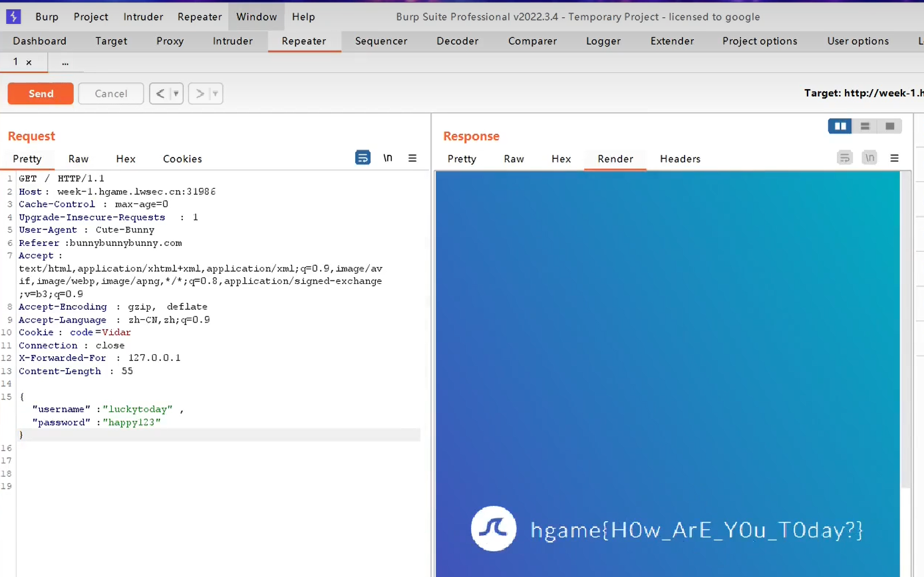924x577 pixels.
Task: Switch to Sequencer tab
Action: pyautogui.click(x=381, y=41)
